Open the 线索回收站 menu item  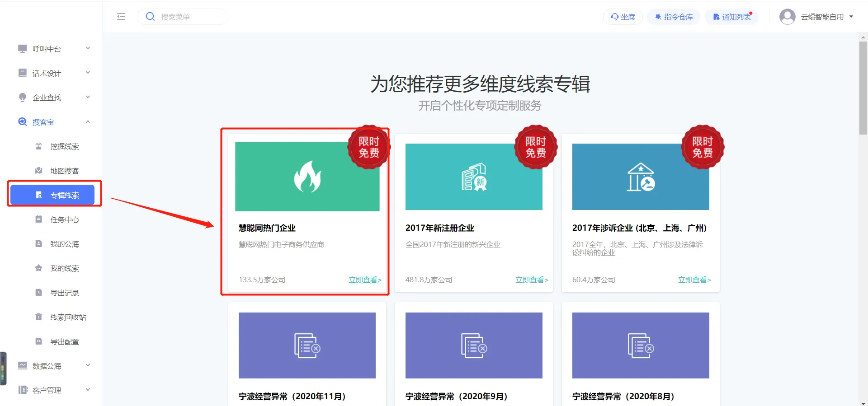tap(68, 317)
